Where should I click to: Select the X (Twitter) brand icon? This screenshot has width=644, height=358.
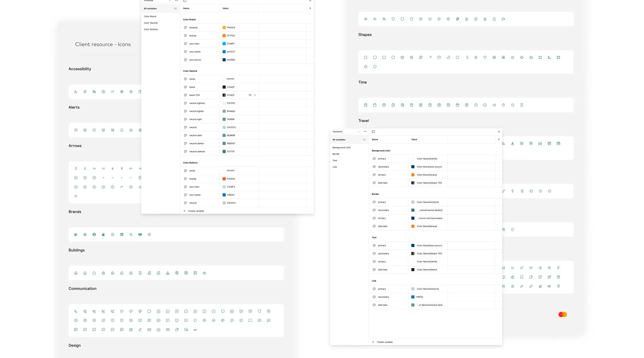point(131,234)
